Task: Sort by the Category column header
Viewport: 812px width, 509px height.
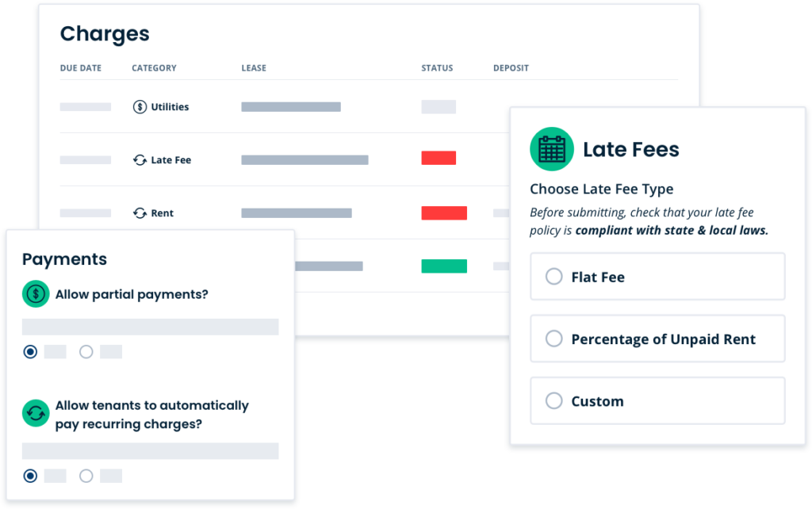Action: coord(154,68)
